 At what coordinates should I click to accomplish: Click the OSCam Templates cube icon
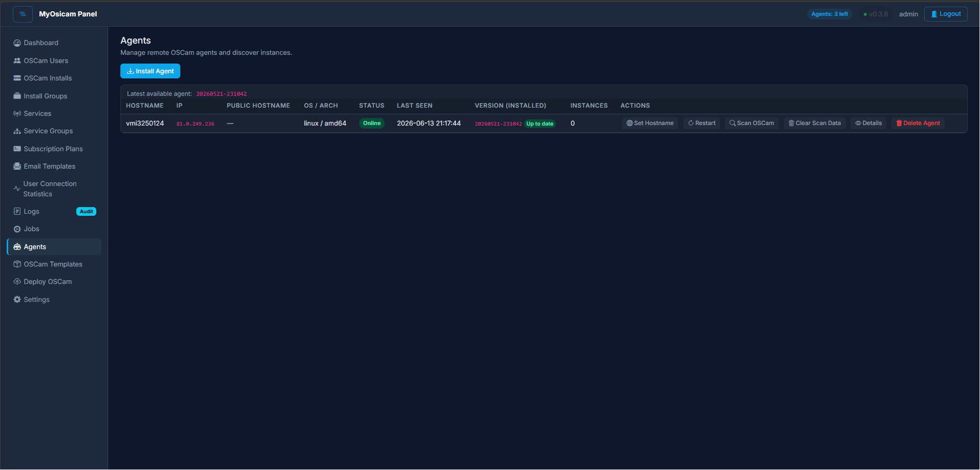17,264
